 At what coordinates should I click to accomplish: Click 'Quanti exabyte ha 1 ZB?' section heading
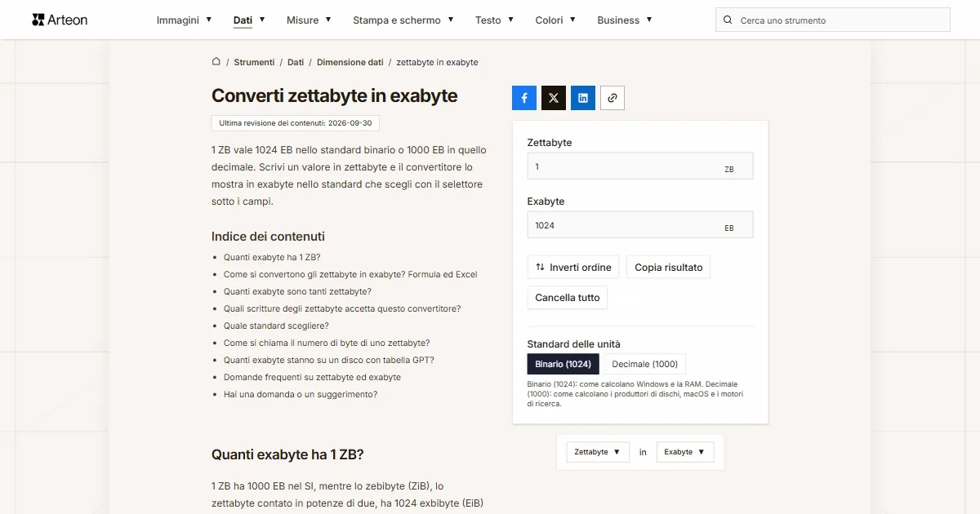click(x=287, y=454)
